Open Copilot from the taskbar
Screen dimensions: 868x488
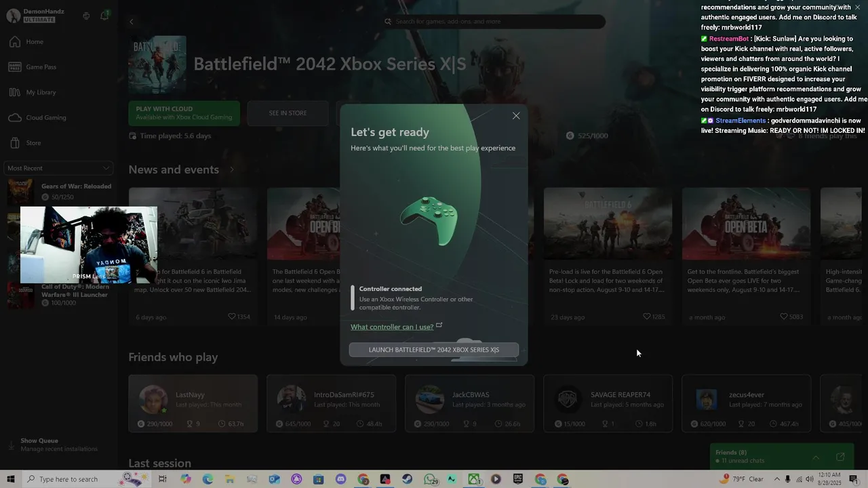186,479
